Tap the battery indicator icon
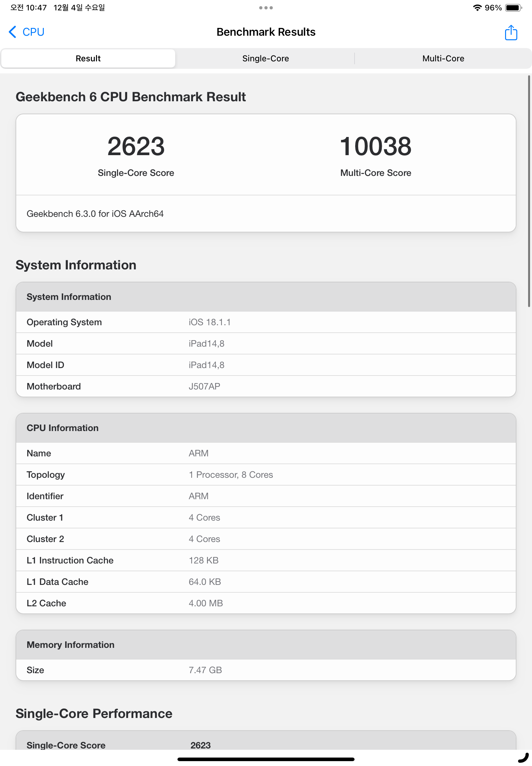Screen dimensions: 532x766 513,8
